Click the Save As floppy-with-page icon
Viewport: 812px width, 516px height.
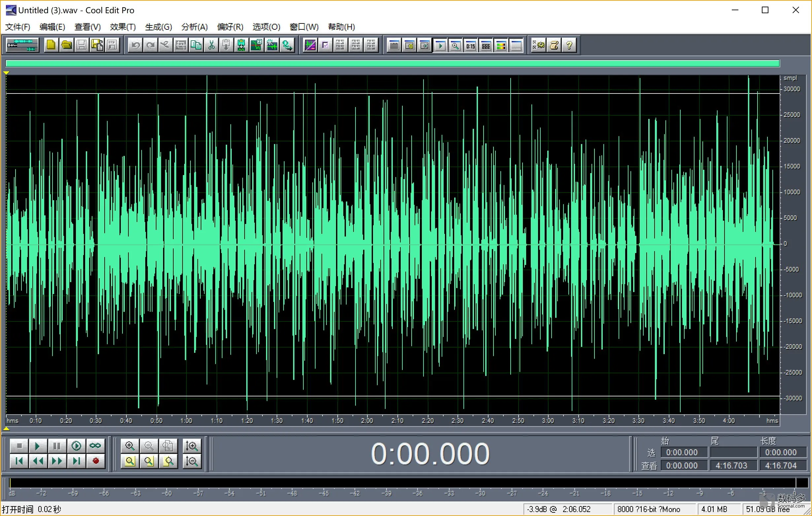[x=97, y=45]
